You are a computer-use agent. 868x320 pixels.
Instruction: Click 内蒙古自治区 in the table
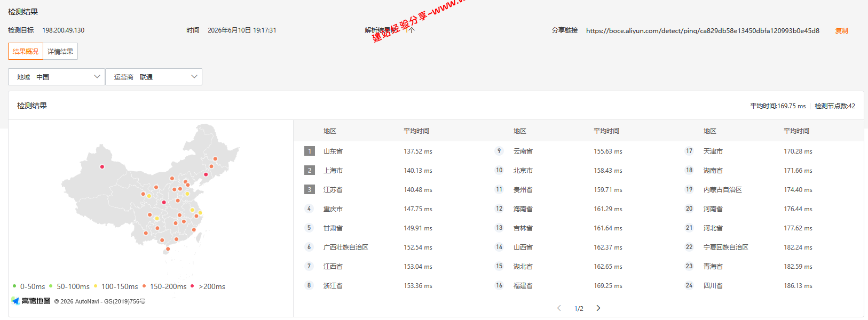(723, 190)
